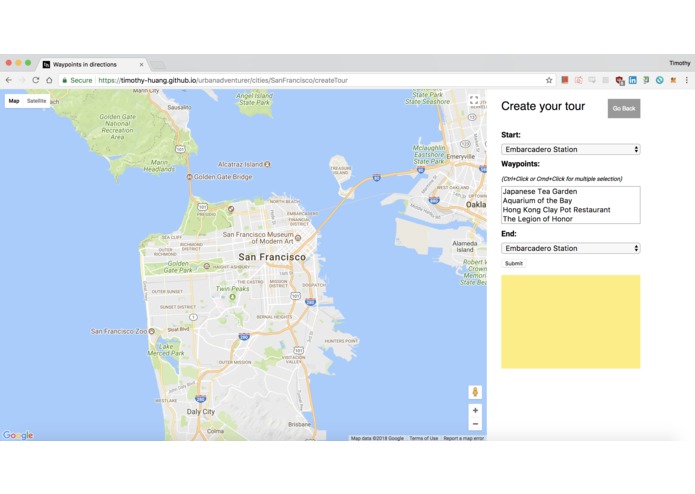Select Aquarium of the Bay waypoint
The height and width of the screenshot is (494, 695).
coord(570,201)
